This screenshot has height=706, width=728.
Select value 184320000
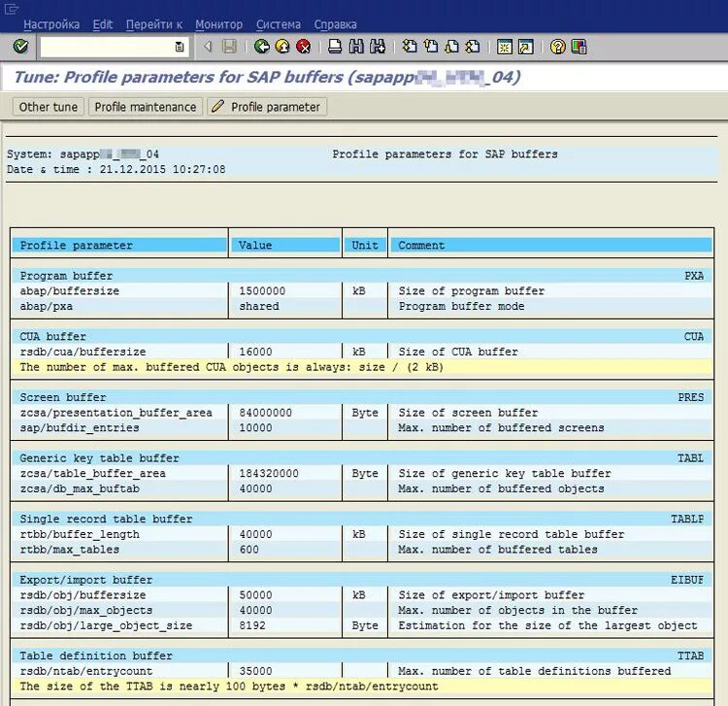point(269,474)
